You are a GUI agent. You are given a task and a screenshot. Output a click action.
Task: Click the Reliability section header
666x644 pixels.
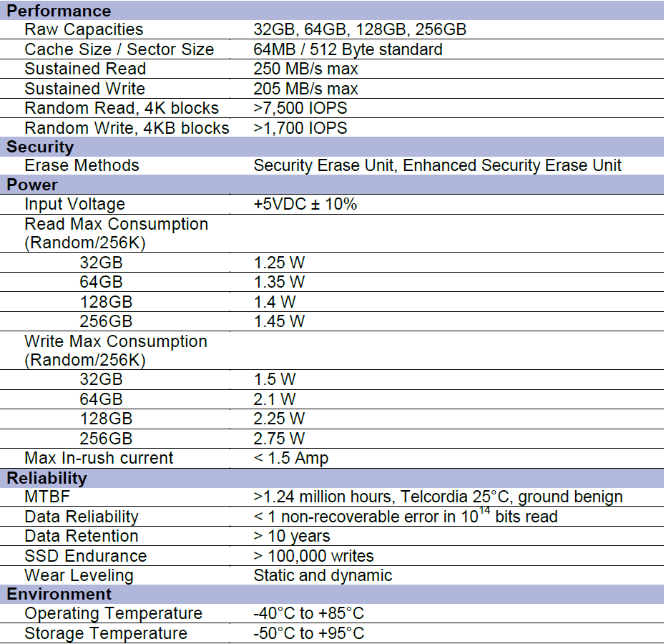(x=46, y=478)
